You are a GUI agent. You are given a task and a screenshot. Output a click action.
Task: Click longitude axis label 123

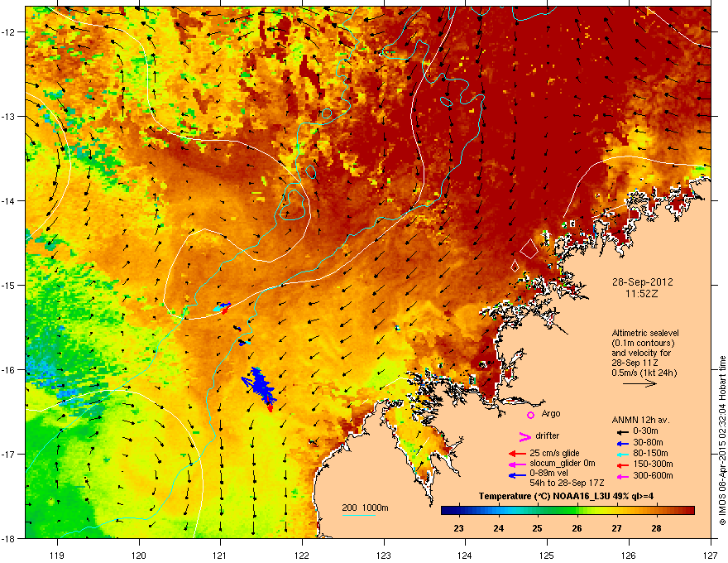[384, 555]
